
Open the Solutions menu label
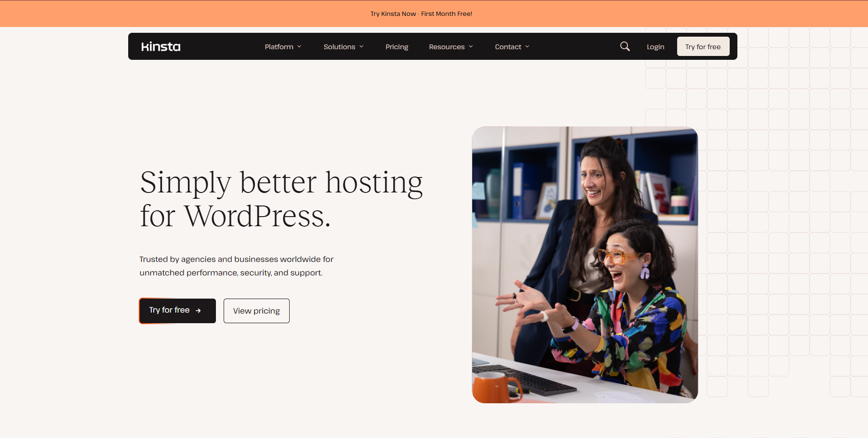(x=339, y=47)
